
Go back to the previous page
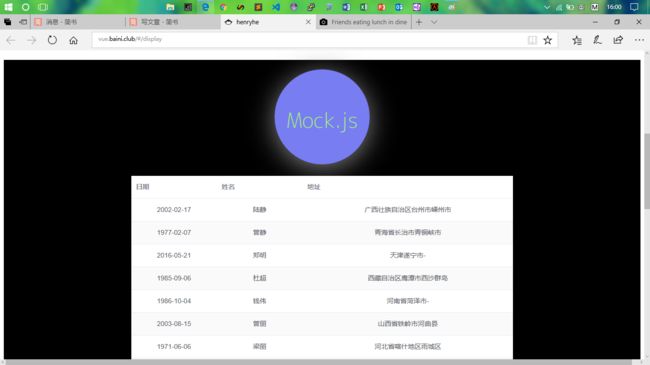pos(10,40)
